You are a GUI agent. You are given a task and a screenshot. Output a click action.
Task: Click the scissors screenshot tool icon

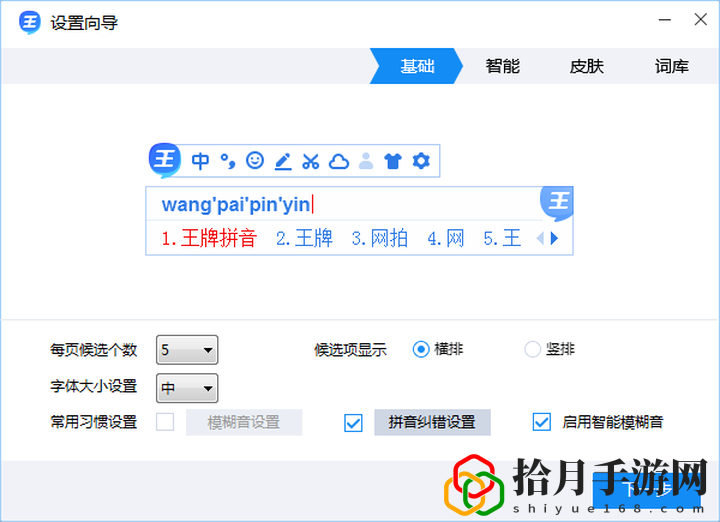tap(311, 161)
